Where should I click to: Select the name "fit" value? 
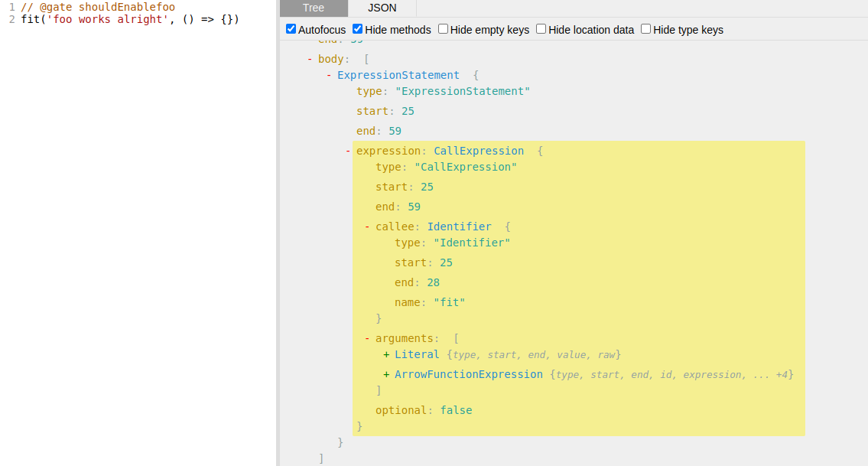click(449, 302)
